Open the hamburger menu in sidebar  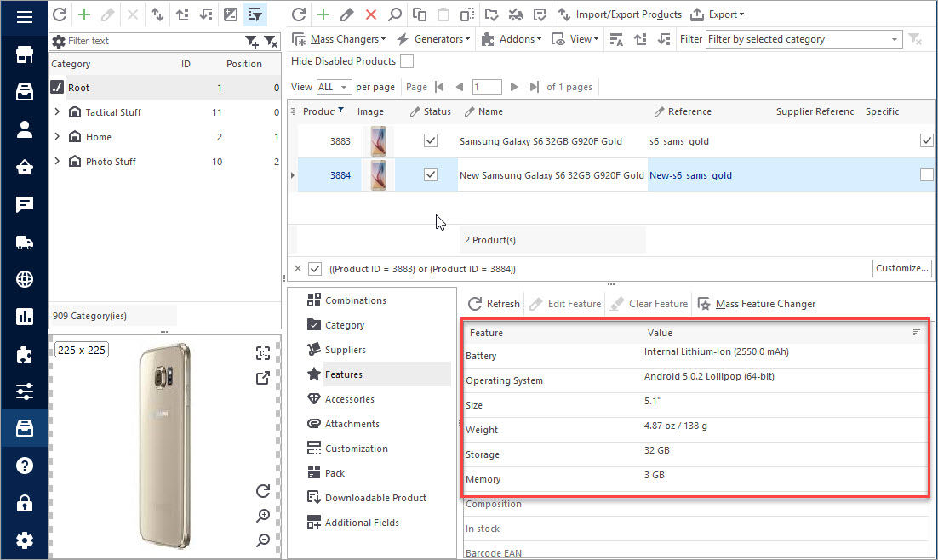click(25, 16)
